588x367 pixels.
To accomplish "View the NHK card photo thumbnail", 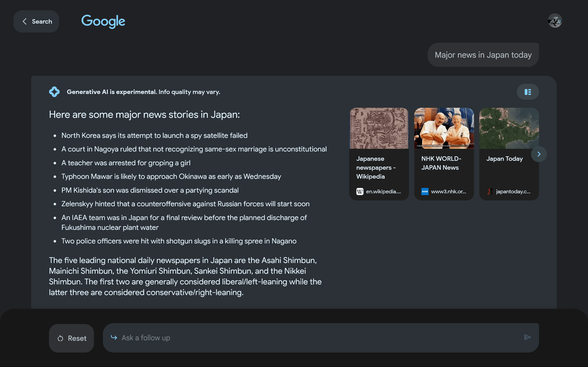I will 444,128.
